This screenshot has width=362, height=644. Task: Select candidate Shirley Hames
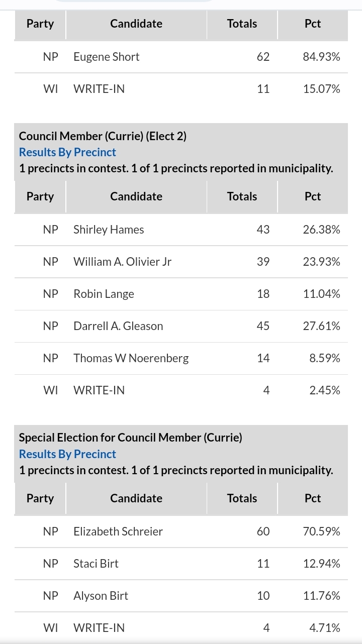click(109, 230)
